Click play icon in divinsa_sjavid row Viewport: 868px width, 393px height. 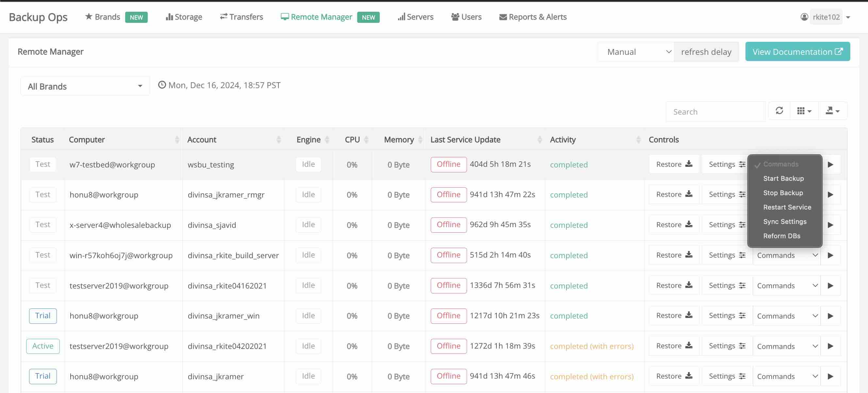pyautogui.click(x=830, y=225)
